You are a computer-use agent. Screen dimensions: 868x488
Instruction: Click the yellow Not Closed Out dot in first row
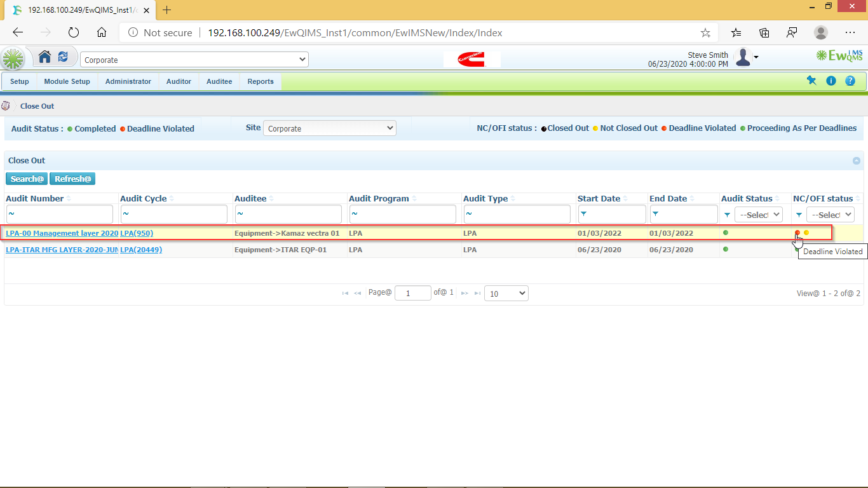pos(806,233)
